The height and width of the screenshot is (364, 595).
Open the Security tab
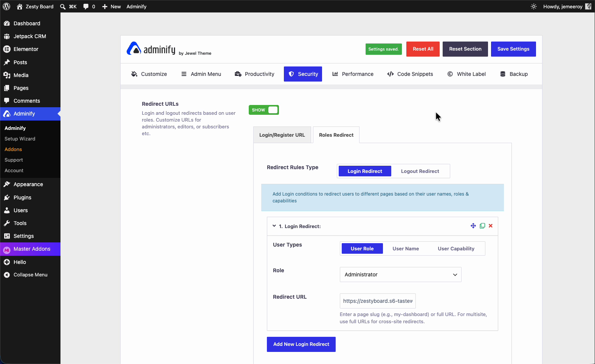303,74
